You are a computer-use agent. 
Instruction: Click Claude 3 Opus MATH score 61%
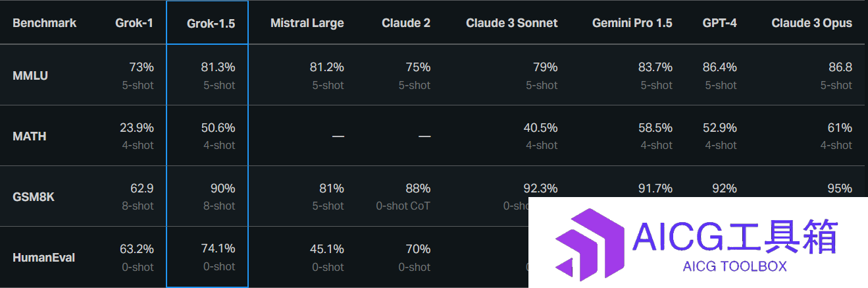pyautogui.click(x=840, y=128)
